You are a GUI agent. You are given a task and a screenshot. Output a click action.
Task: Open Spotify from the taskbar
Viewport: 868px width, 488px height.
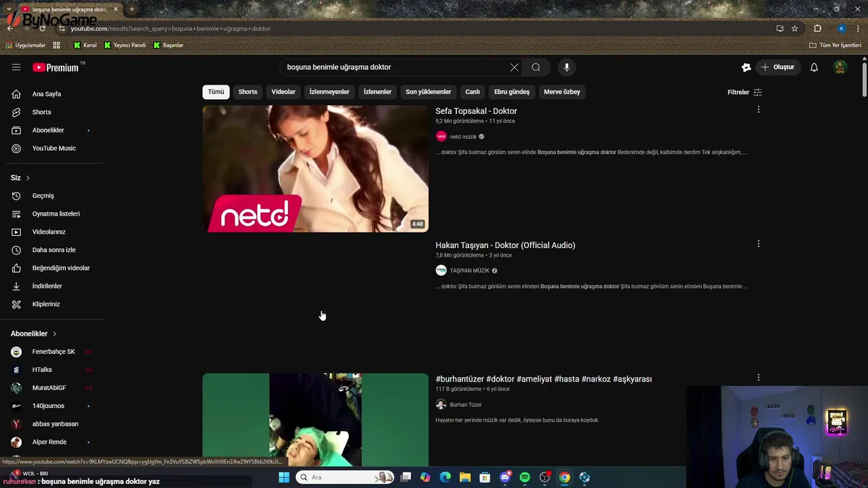(x=525, y=477)
